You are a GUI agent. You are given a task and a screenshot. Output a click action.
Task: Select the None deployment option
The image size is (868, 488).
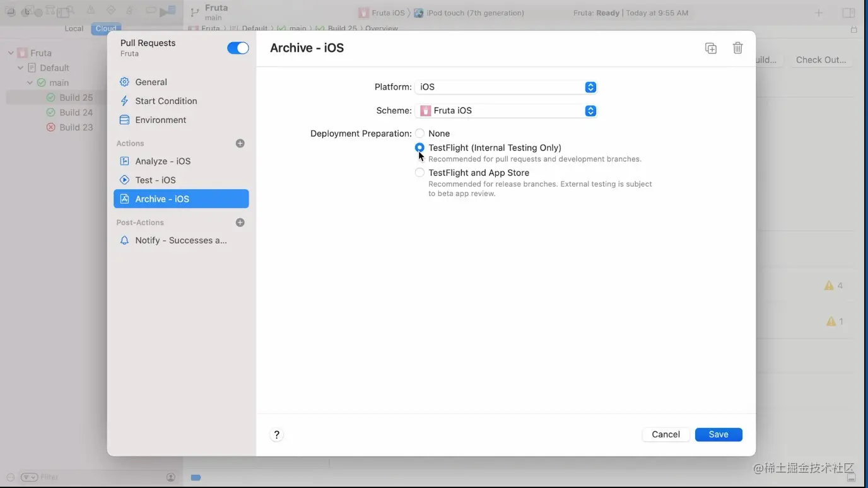[x=419, y=134]
